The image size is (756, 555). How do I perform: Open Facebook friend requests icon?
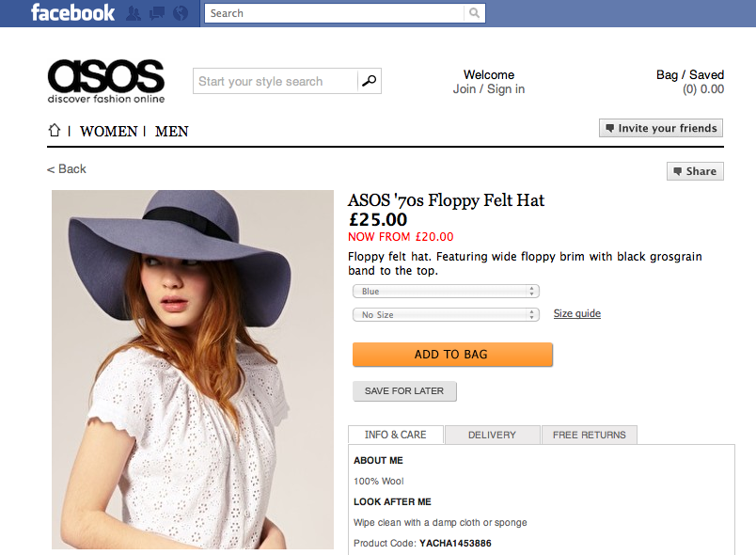135,13
